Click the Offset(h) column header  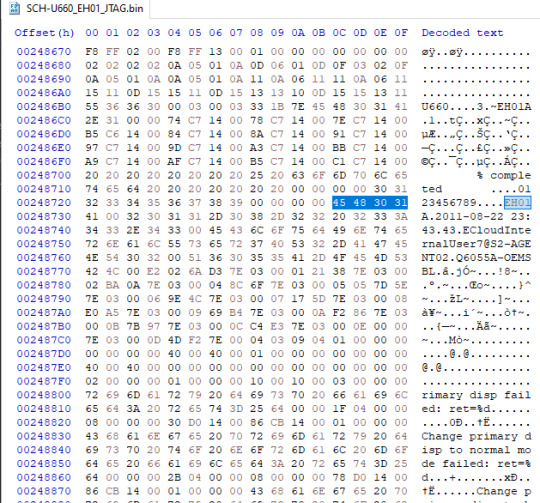[44, 33]
